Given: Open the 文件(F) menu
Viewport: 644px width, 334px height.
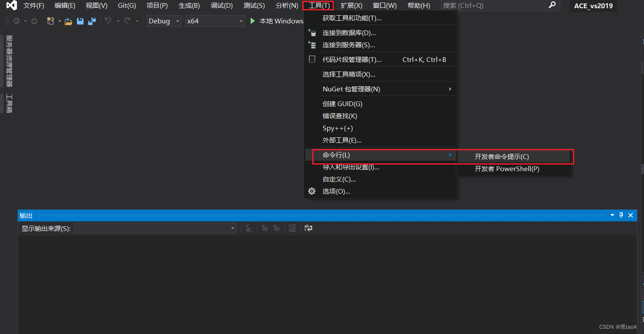Looking at the screenshot, I should pyautogui.click(x=34, y=6).
